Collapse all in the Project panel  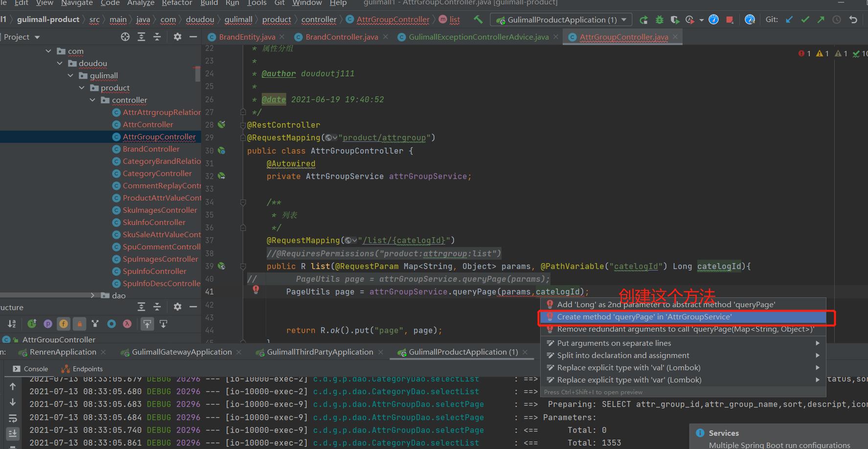pyautogui.click(x=157, y=37)
